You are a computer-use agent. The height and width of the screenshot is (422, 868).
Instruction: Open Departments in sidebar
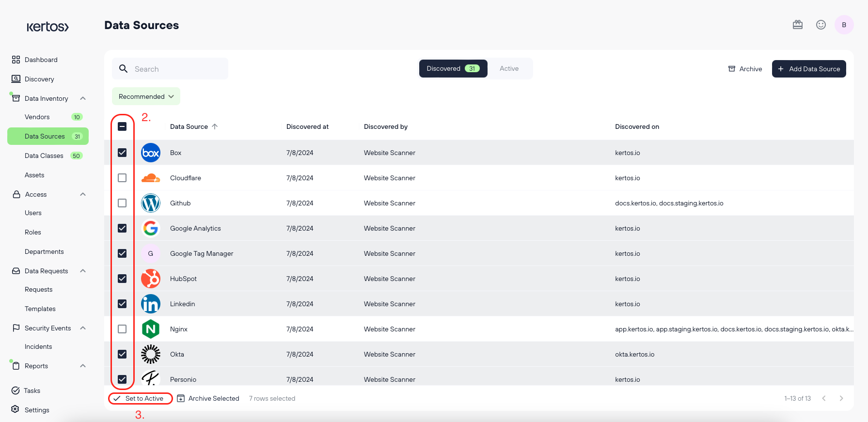pyautogui.click(x=44, y=251)
